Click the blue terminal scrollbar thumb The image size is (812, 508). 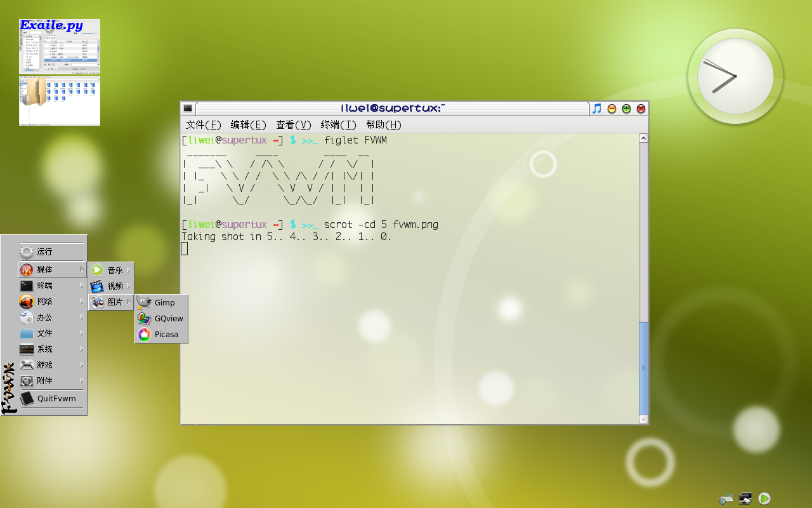[643, 368]
